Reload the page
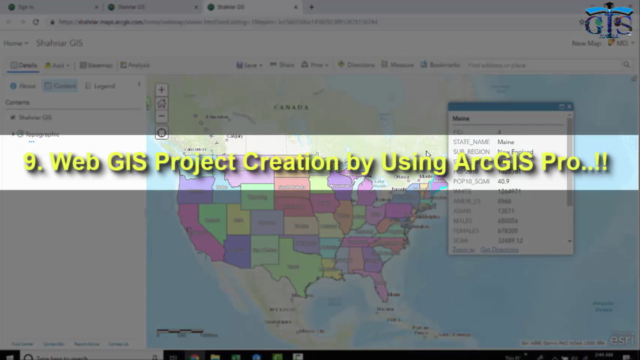Viewport: 640px width, 360px height. click(x=36, y=22)
